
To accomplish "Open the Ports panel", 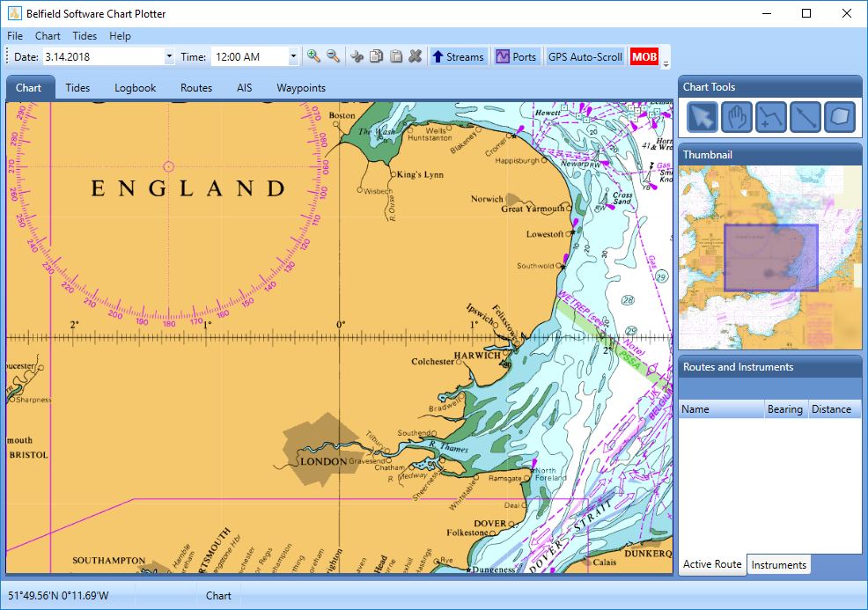I will click(x=517, y=55).
